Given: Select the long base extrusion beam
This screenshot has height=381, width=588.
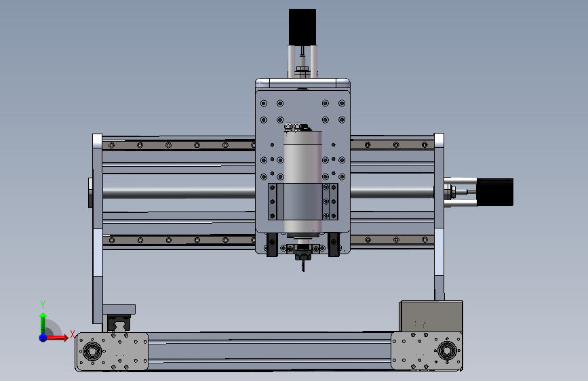Looking at the screenshot, I should coord(270,351).
